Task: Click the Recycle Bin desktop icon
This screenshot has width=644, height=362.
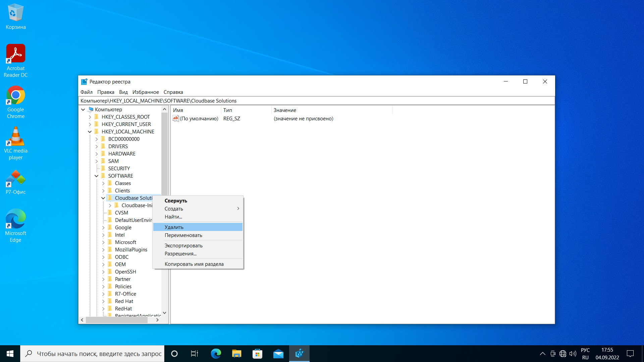Action: [15, 11]
